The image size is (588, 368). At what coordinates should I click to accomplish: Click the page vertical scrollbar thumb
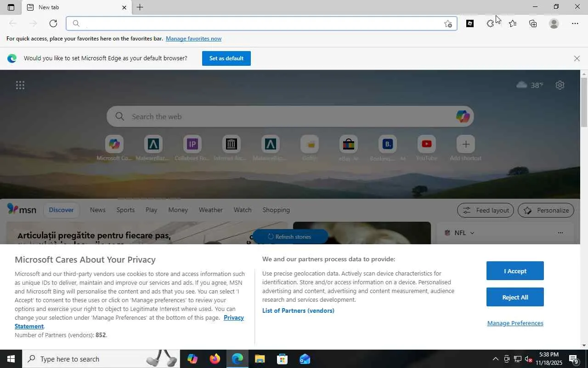coord(584,102)
